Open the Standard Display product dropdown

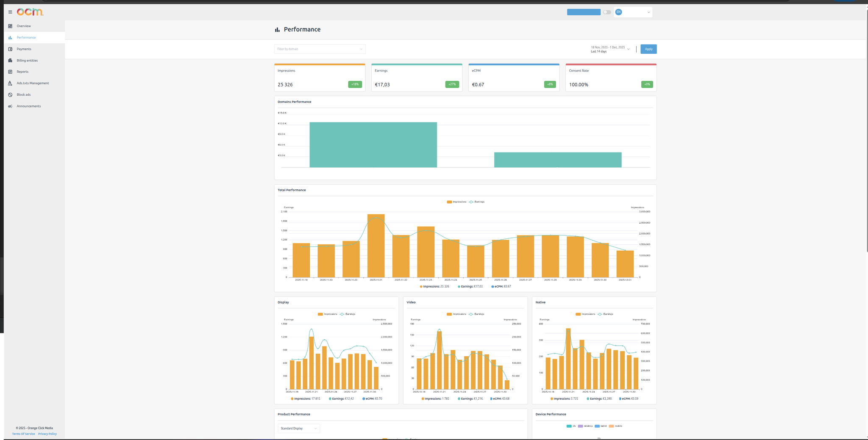(298, 428)
